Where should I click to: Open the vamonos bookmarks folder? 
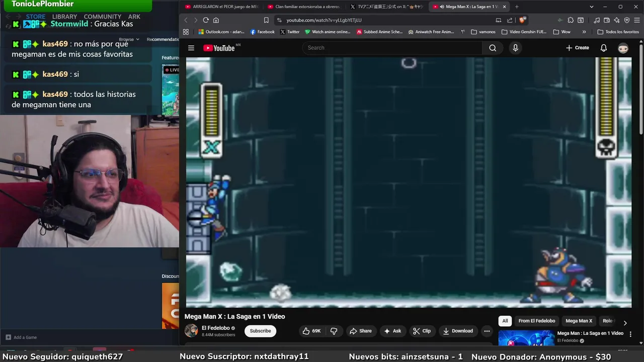coord(483,32)
